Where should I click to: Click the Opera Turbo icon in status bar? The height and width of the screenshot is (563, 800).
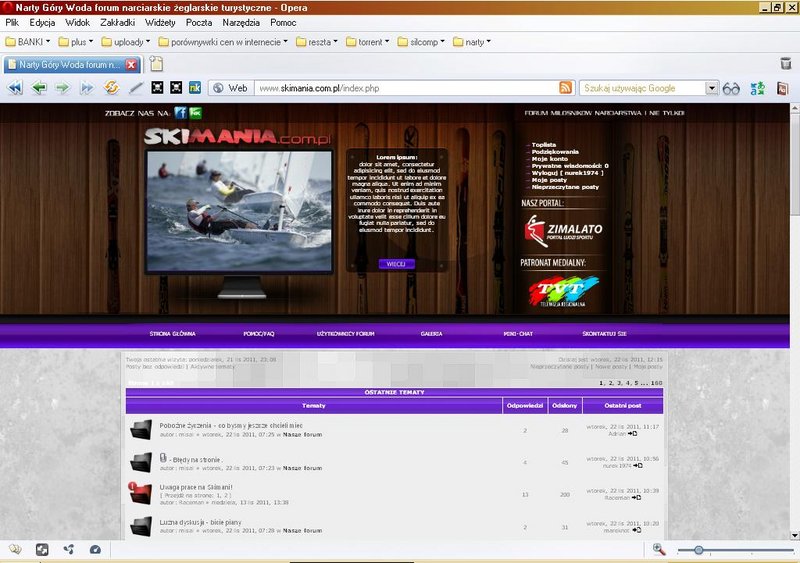coord(94,549)
